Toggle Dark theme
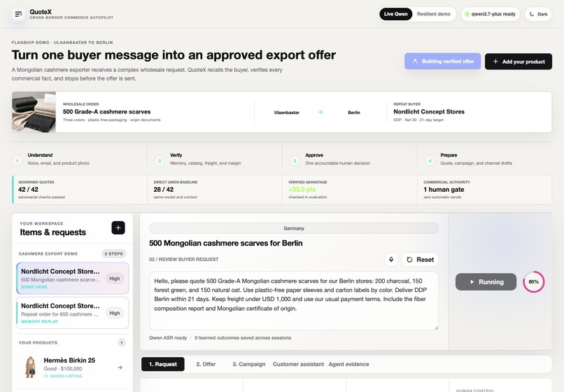 (x=539, y=14)
